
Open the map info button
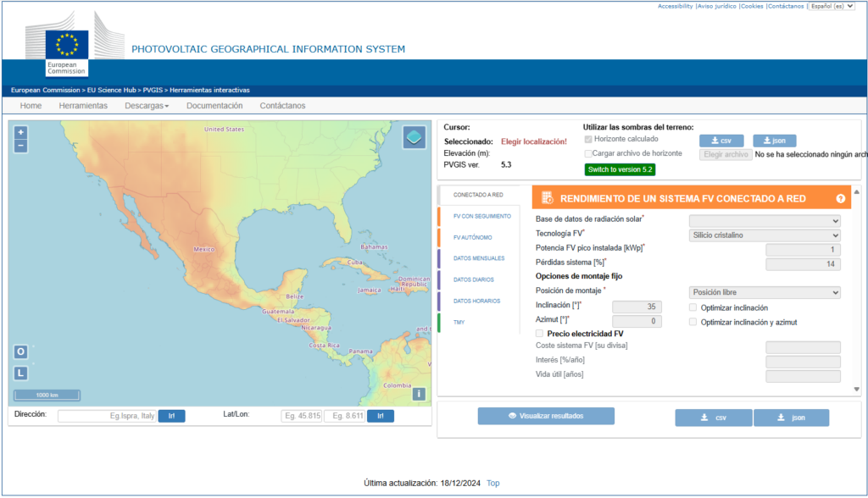pyautogui.click(x=419, y=394)
